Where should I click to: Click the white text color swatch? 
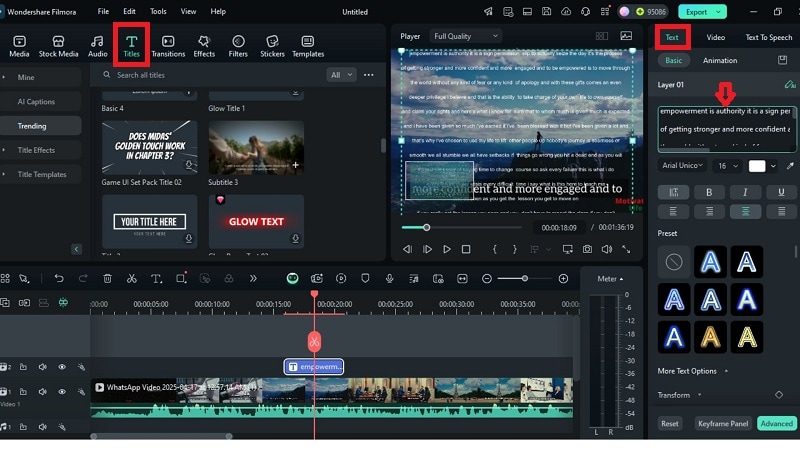pos(757,166)
